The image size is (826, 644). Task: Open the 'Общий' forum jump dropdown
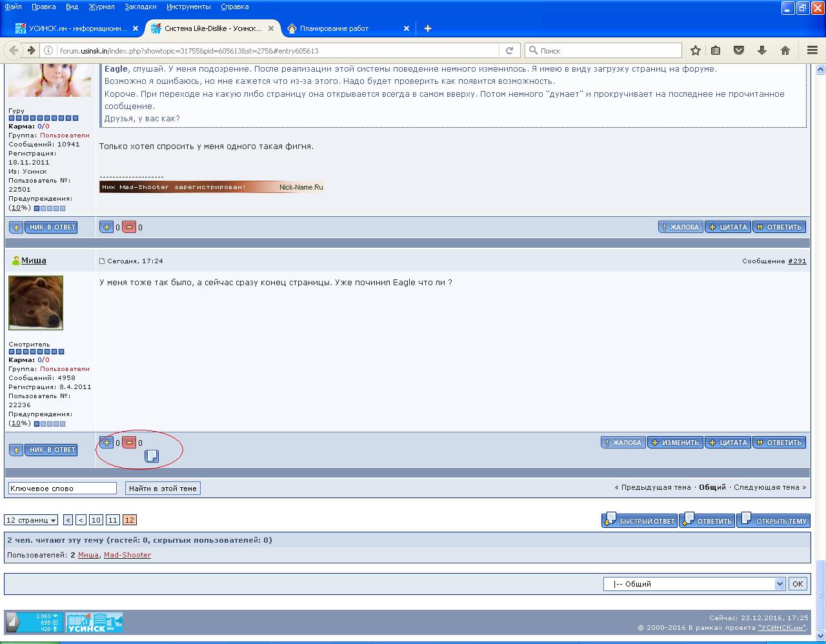coord(694,584)
